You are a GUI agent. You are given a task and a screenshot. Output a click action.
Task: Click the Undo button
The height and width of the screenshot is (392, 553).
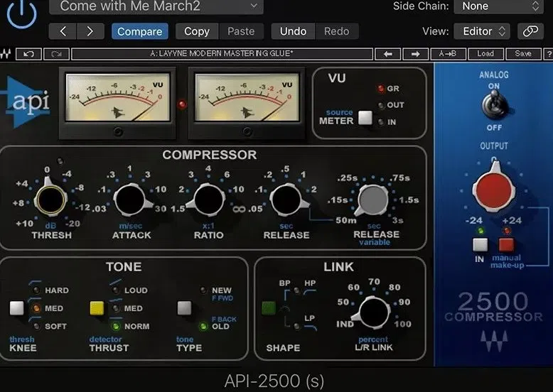[293, 31]
